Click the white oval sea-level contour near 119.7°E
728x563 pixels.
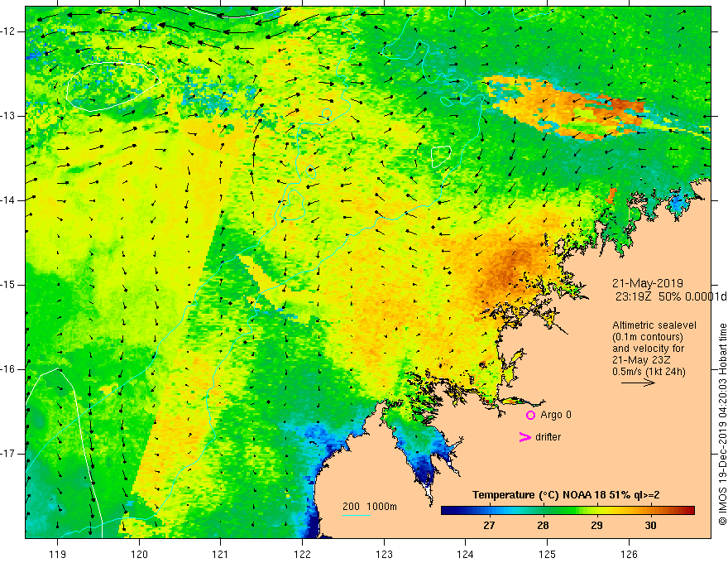click(x=113, y=86)
